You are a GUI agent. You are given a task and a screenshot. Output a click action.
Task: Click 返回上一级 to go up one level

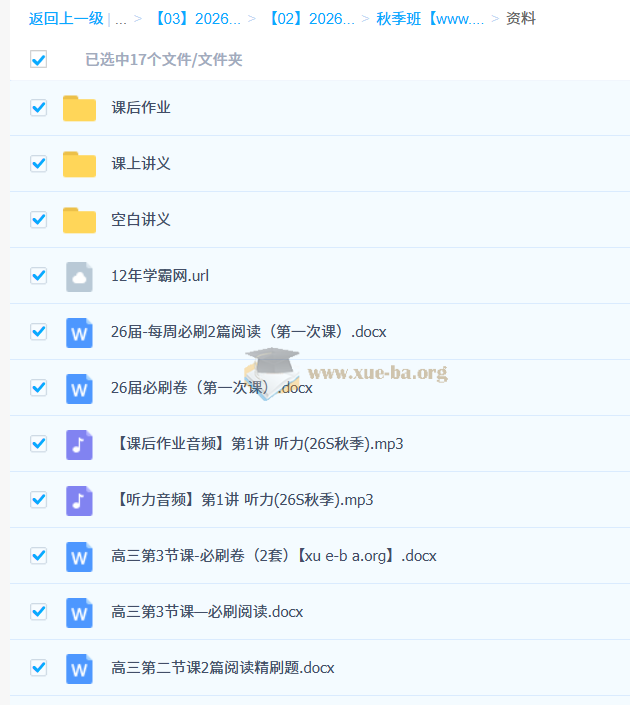click(x=65, y=19)
